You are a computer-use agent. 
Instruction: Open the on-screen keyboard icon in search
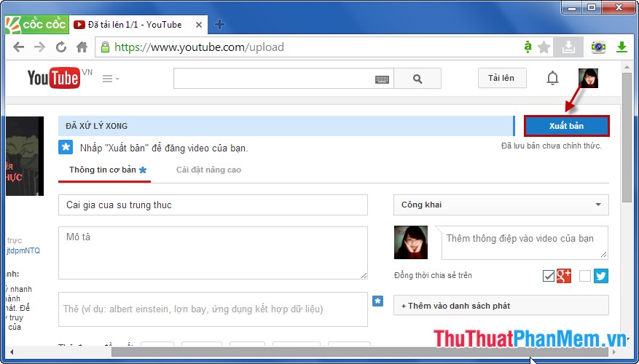pos(382,79)
